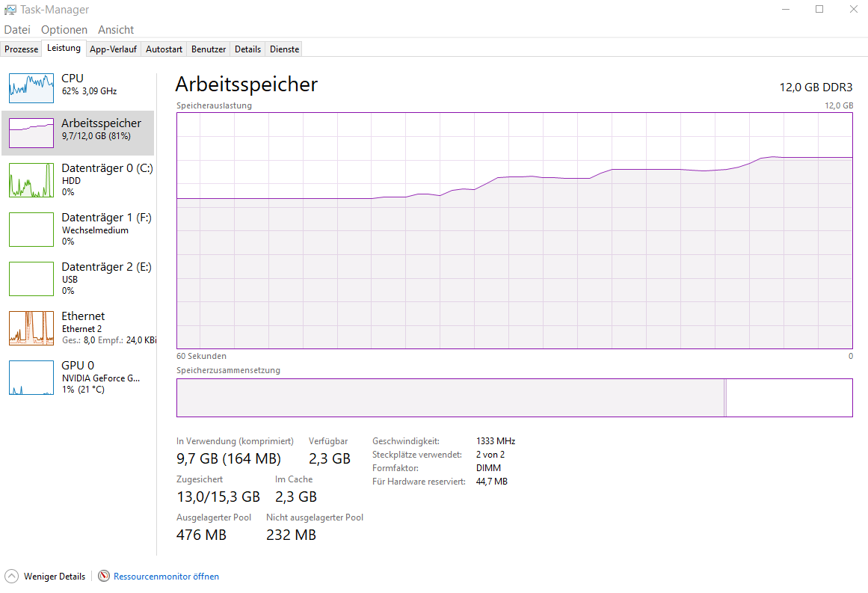Image resolution: width=868 pixels, height=593 pixels.
Task: Click the Ressourcenmonitor icon
Action: [x=104, y=576]
